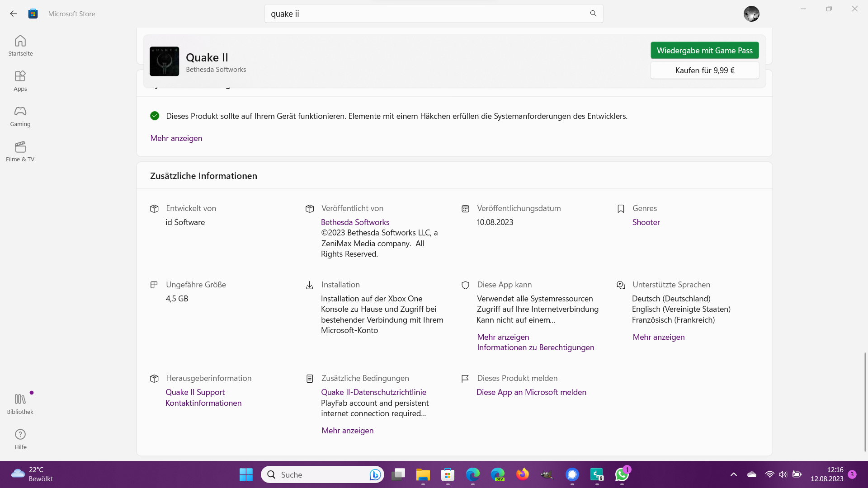The height and width of the screenshot is (488, 868).
Task: Open the Bibliothek library
Action: [20, 404]
